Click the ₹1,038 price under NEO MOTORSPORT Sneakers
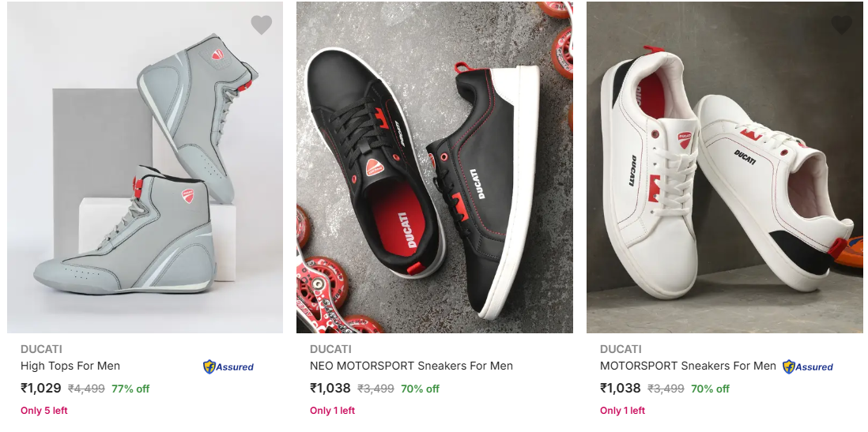This screenshot has width=868, height=432. tap(330, 388)
